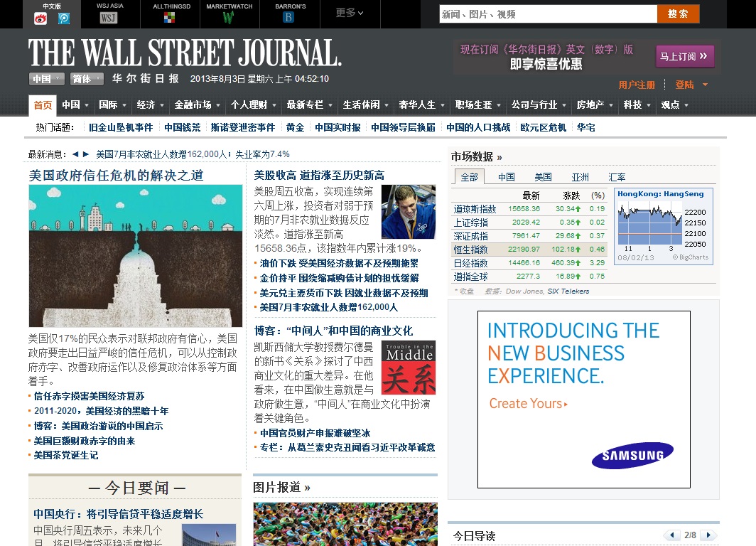Screen dimensions: 756x546
Task: Open the 中国 edition selector
Action: tap(46, 79)
